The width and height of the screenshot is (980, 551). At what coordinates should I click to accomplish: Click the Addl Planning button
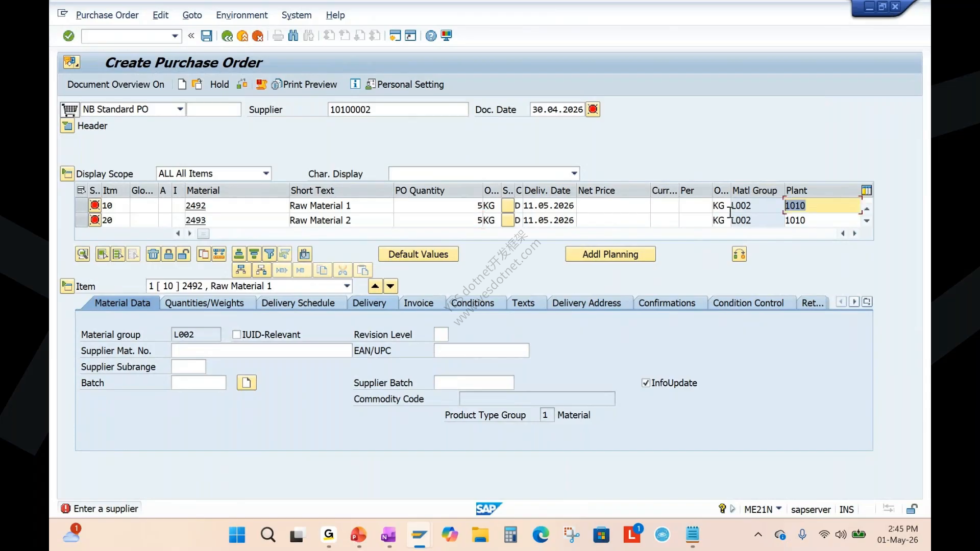610,254
